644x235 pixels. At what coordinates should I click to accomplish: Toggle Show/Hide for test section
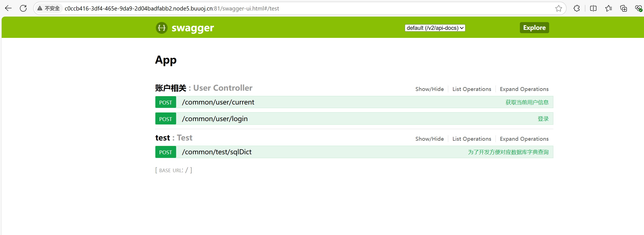pos(429,139)
